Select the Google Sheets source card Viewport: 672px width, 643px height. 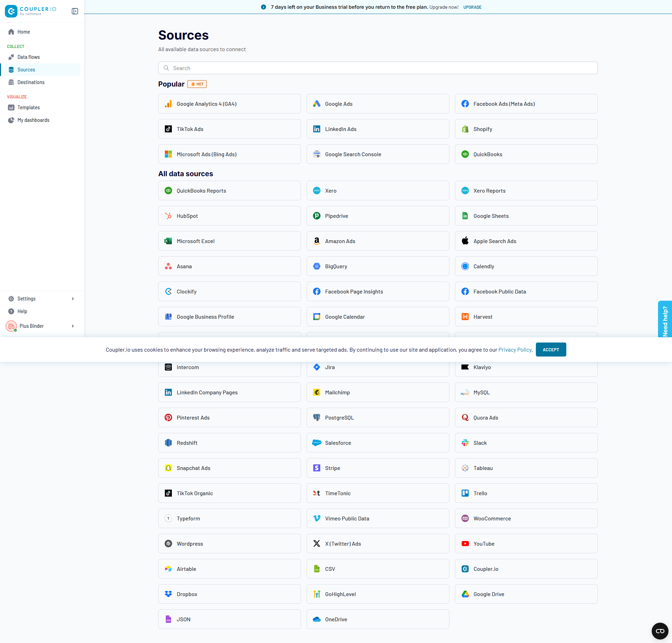coord(526,216)
